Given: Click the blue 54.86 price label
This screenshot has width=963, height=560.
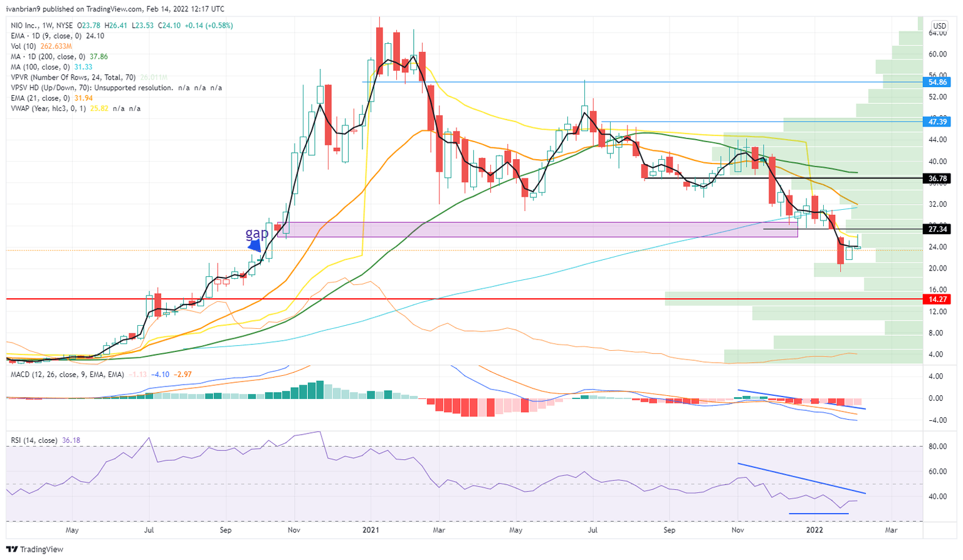Looking at the screenshot, I should [x=938, y=82].
